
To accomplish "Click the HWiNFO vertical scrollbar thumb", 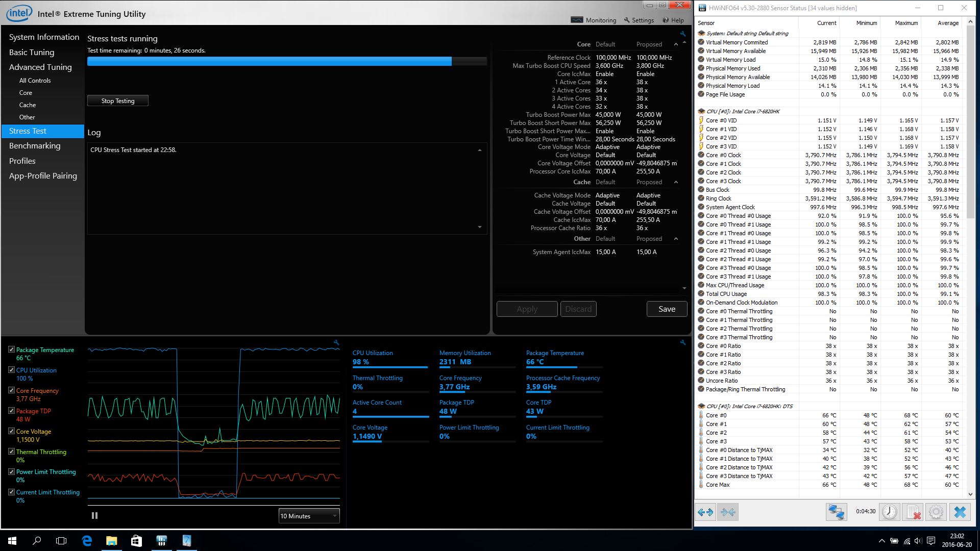I will [971, 122].
